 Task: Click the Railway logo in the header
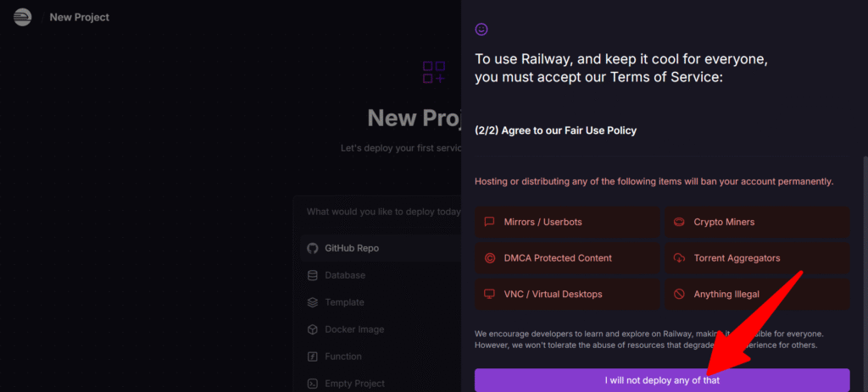tap(23, 17)
